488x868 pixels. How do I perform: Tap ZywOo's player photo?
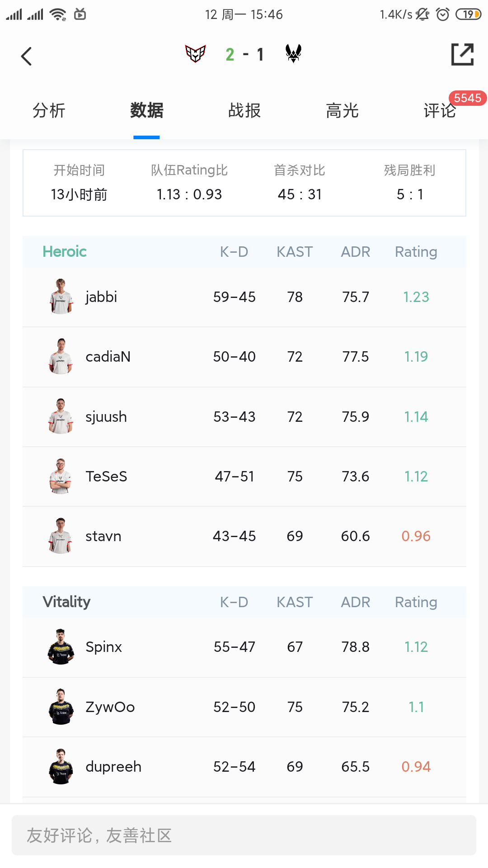(x=61, y=707)
